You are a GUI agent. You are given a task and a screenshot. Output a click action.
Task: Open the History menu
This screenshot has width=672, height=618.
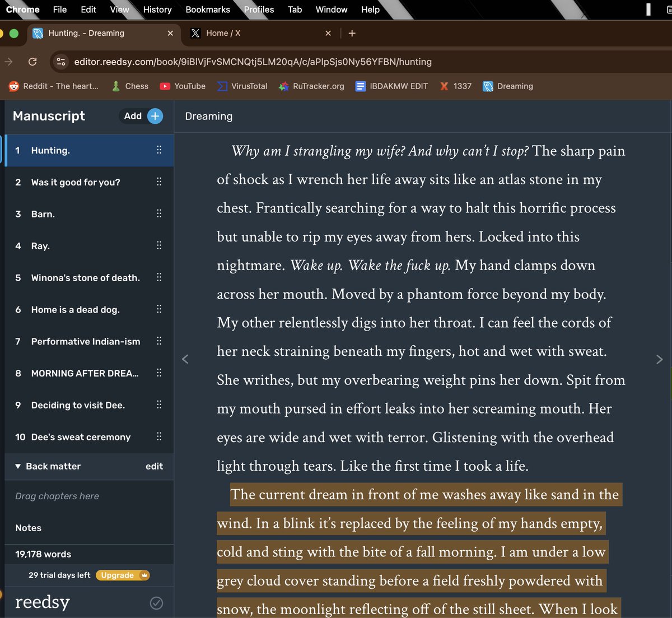pyautogui.click(x=157, y=10)
